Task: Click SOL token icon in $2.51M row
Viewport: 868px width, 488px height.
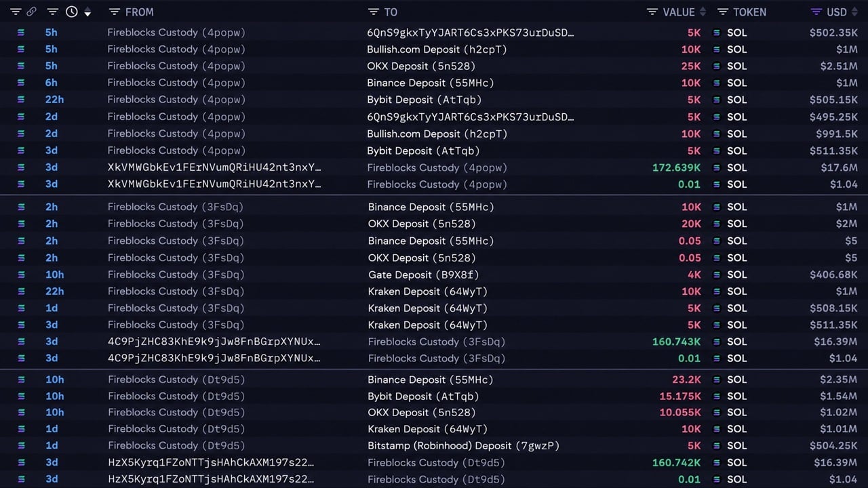Action: click(717, 66)
